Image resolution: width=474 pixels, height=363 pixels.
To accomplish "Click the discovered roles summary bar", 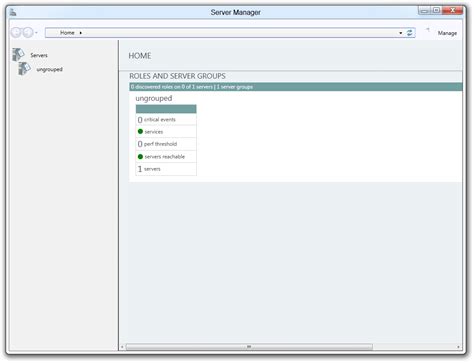I will (296, 87).
